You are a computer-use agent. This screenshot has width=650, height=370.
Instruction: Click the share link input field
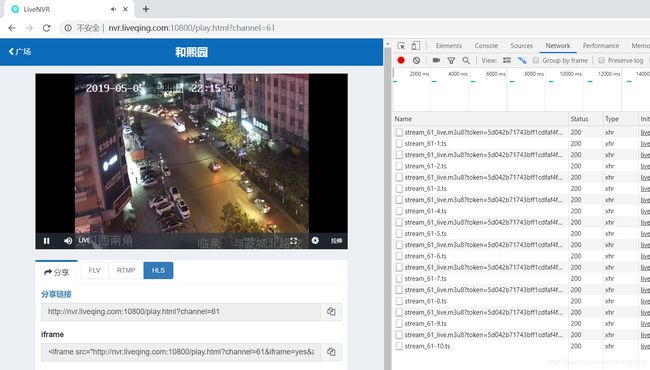coord(181,312)
